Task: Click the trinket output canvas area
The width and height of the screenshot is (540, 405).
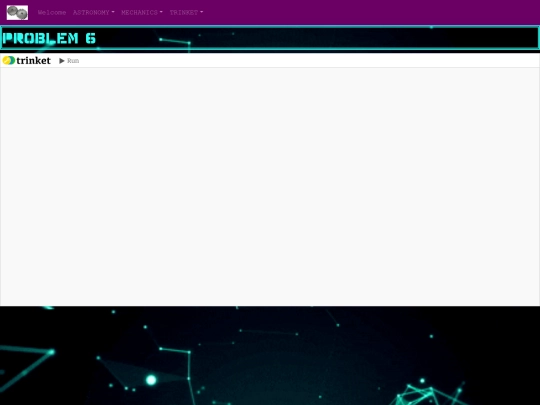Action: click(x=270, y=187)
